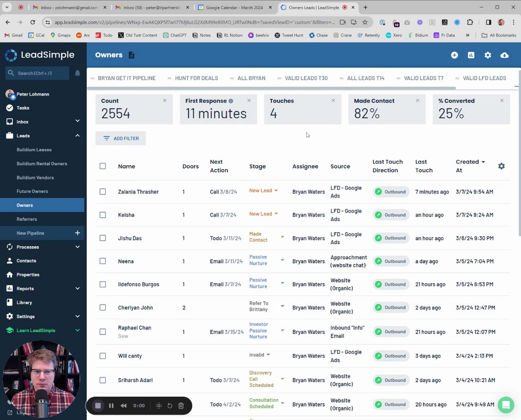The width and height of the screenshot is (521, 420).
Task: Open pipeline settings gear in header
Action: [x=488, y=55]
